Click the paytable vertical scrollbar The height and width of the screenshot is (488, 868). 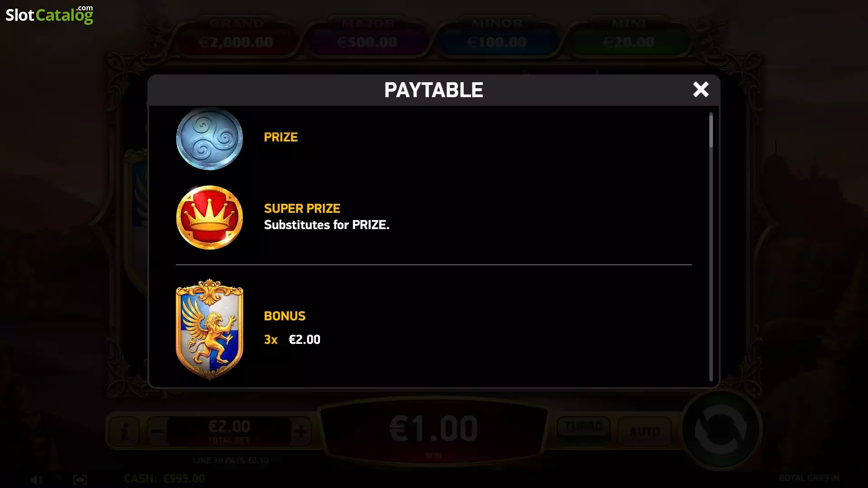711,247
